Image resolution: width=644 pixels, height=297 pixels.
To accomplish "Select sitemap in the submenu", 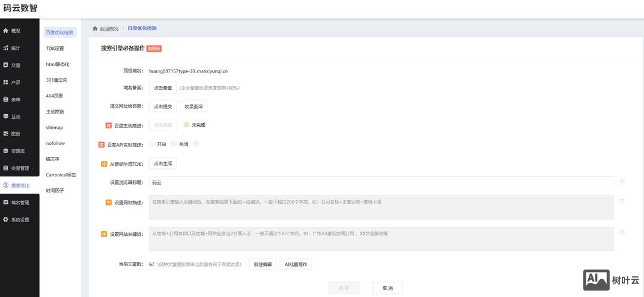I will (x=55, y=128).
